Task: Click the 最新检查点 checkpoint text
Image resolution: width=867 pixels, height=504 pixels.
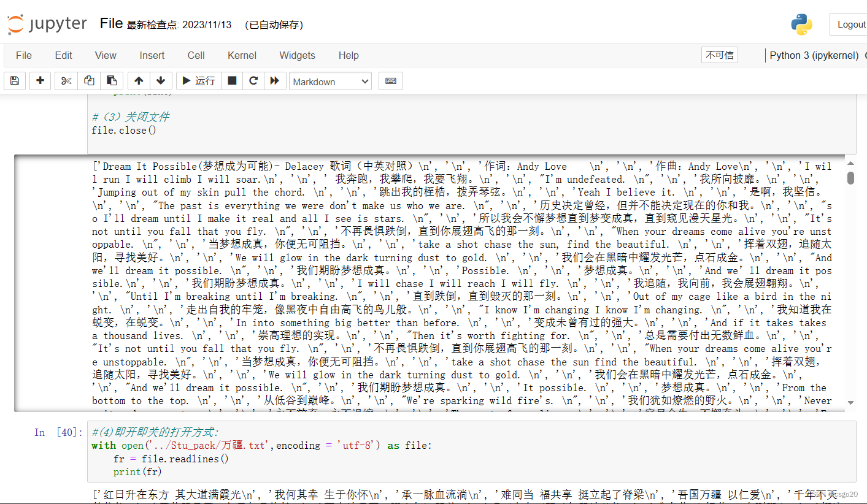Action: [179, 25]
